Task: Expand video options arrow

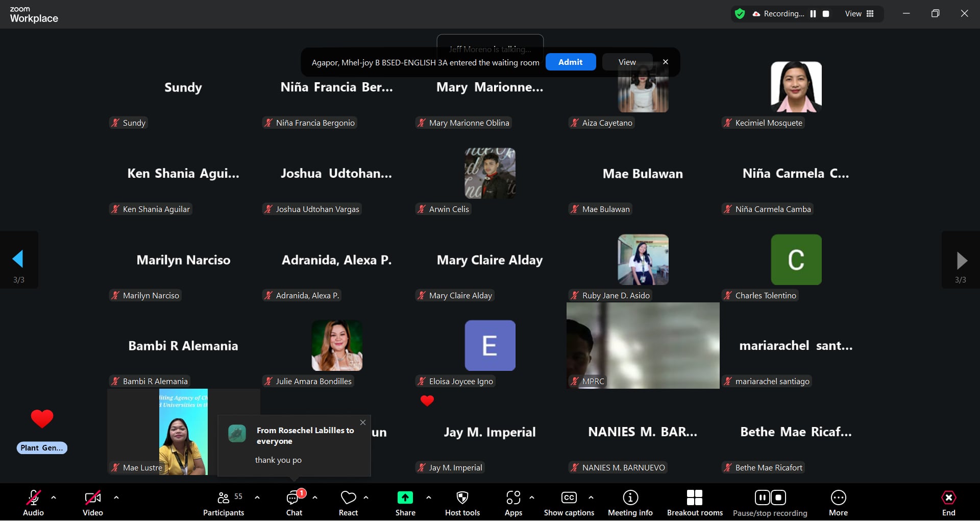Action: pos(116,497)
